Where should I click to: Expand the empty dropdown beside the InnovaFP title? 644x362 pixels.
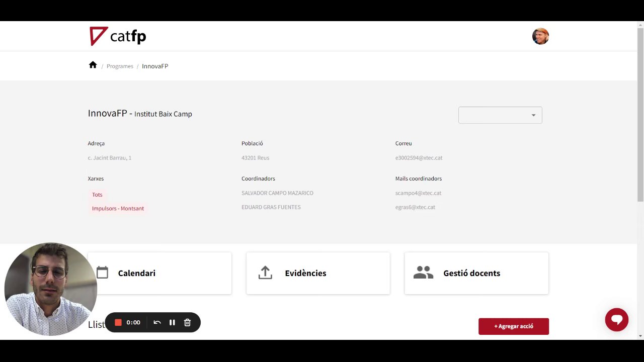pyautogui.click(x=500, y=115)
